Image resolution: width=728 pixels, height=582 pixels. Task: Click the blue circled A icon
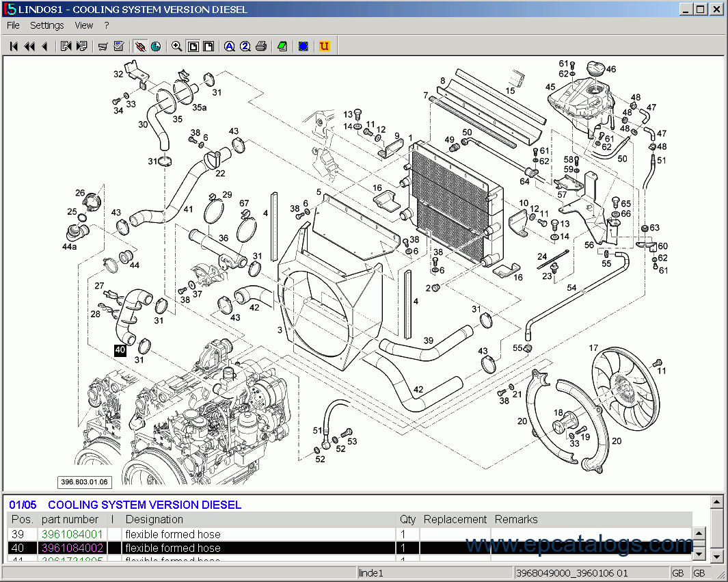(x=229, y=47)
